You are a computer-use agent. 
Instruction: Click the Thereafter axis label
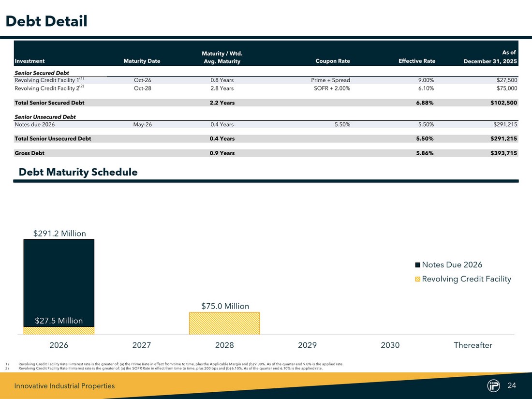[x=473, y=345]
